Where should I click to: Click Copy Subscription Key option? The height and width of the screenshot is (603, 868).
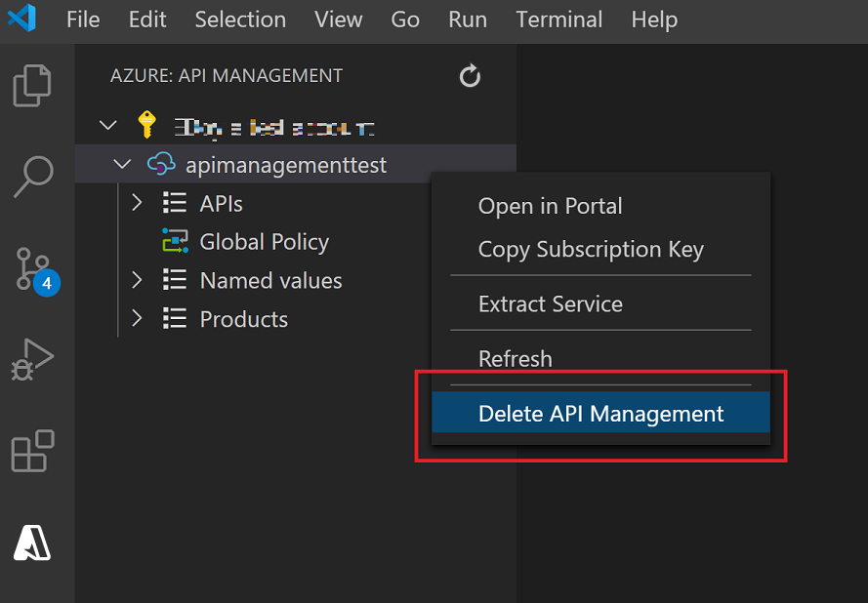click(590, 249)
